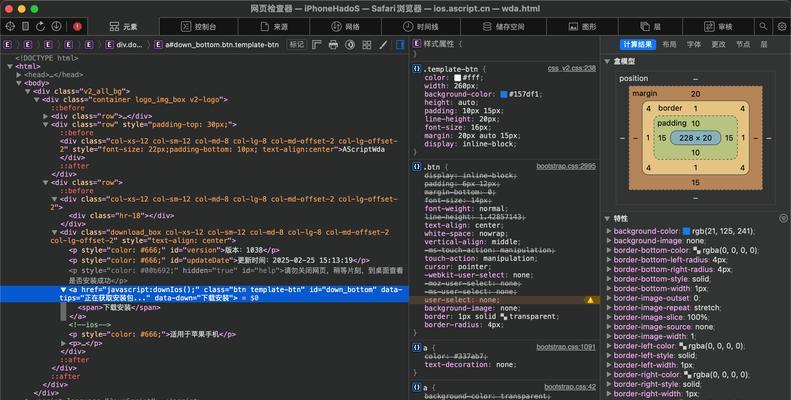Viewport: 791px width, 400px height.
Task: Open the 网络 tab
Action: coord(346,26)
